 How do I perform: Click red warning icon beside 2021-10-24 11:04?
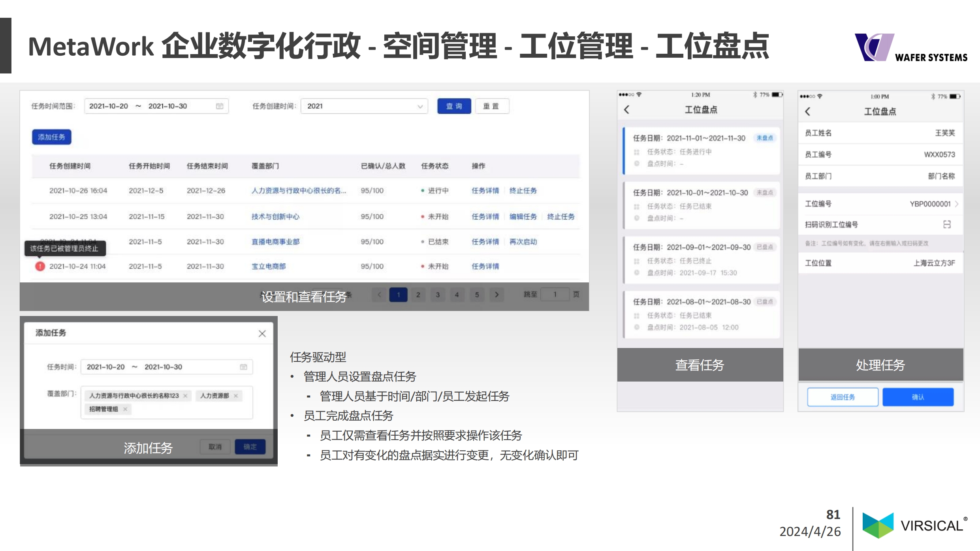pos(40,266)
